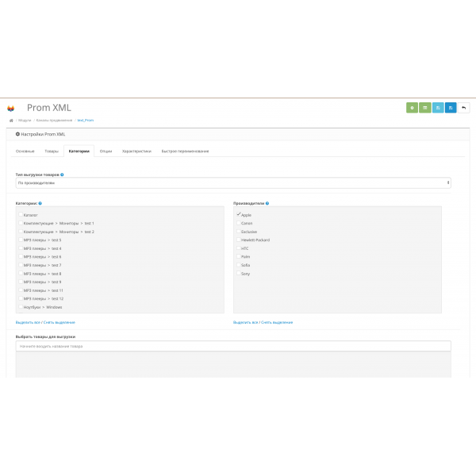Screen dimensions: 476x476
Task: Check the Мониторы > test 1 checkbox
Action: point(21,223)
